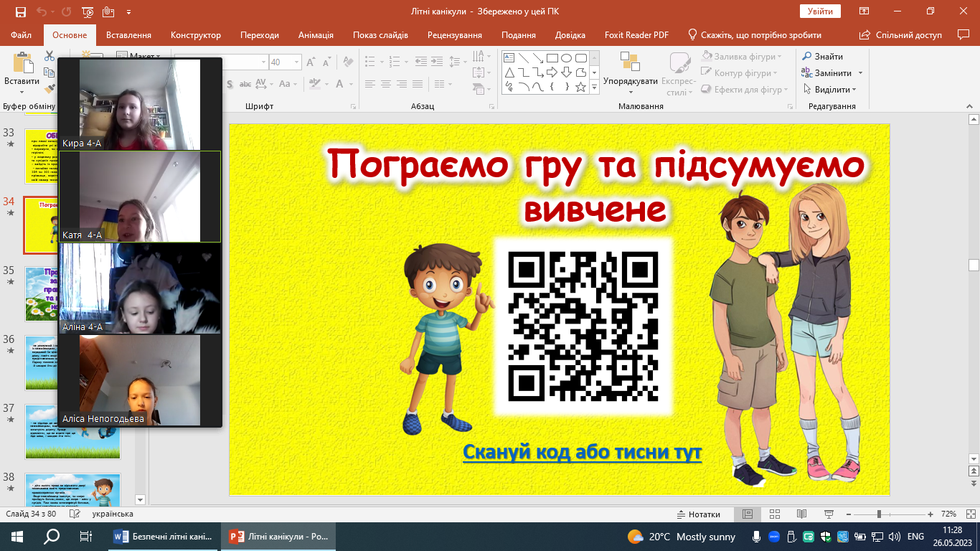Open the Select (Виділити) dropdown

coord(829,90)
